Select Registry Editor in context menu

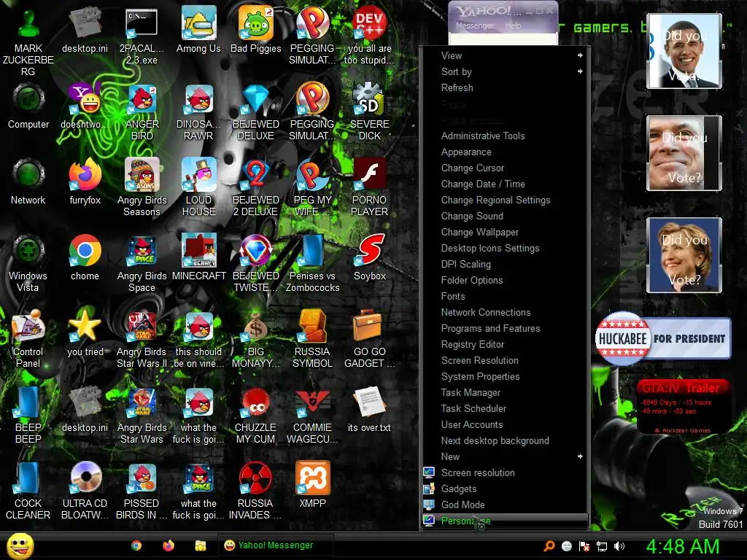coord(505,344)
